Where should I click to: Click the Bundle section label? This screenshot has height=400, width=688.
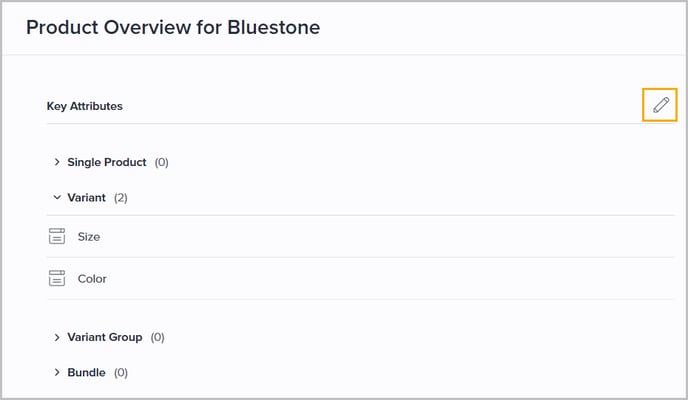tap(86, 373)
